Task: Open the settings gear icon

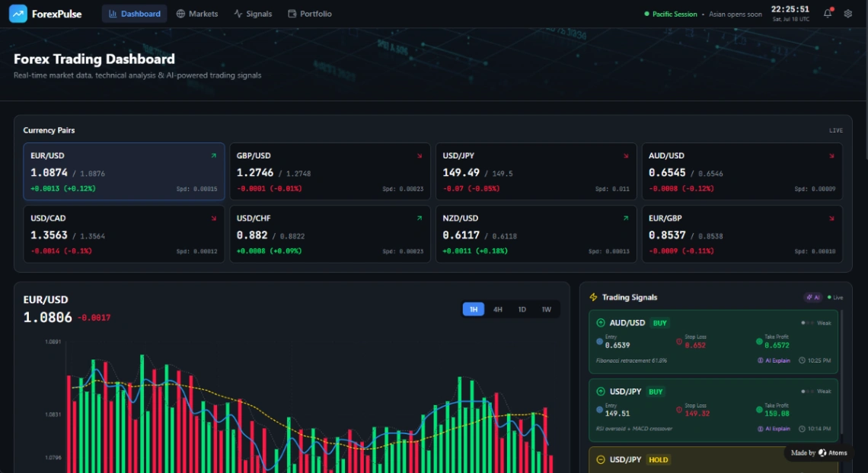Action: [x=848, y=13]
